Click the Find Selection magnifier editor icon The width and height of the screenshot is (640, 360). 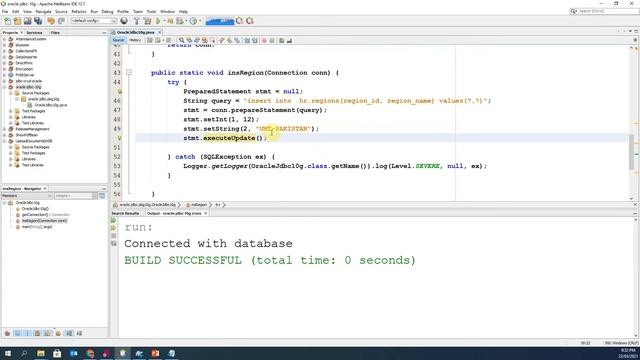point(181,40)
